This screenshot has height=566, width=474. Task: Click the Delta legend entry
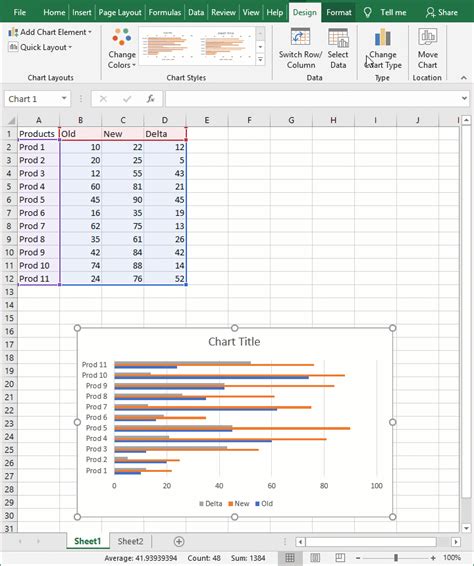coord(210,504)
